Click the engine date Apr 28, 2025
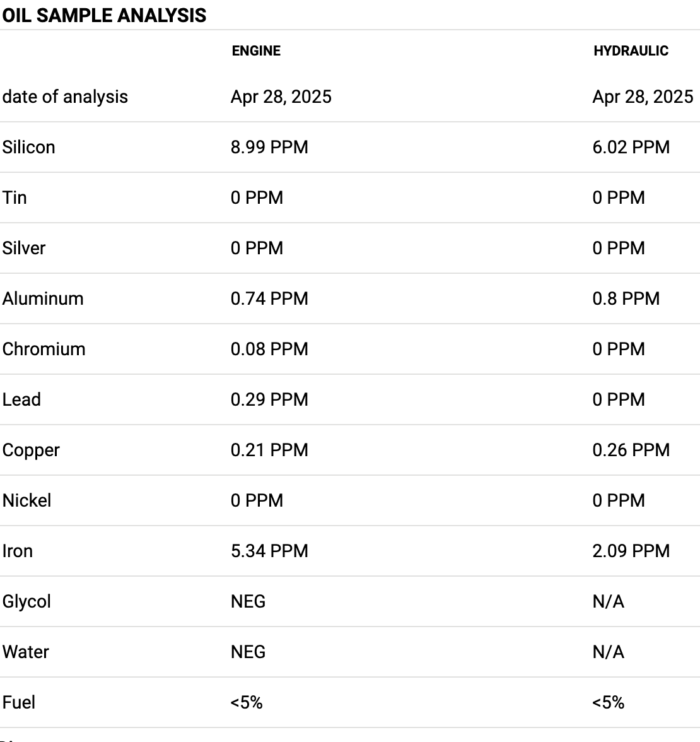700x742 pixels. click(x=281, y=97)
